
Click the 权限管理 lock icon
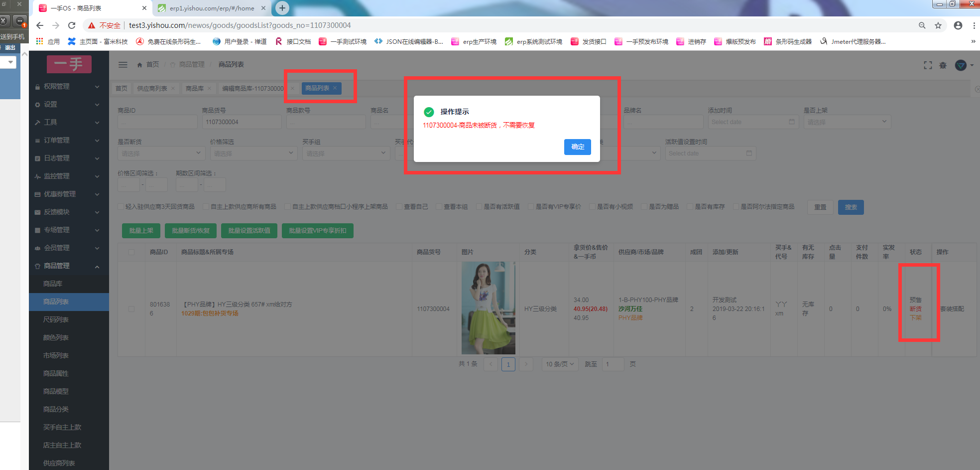(x=37, y=87)
